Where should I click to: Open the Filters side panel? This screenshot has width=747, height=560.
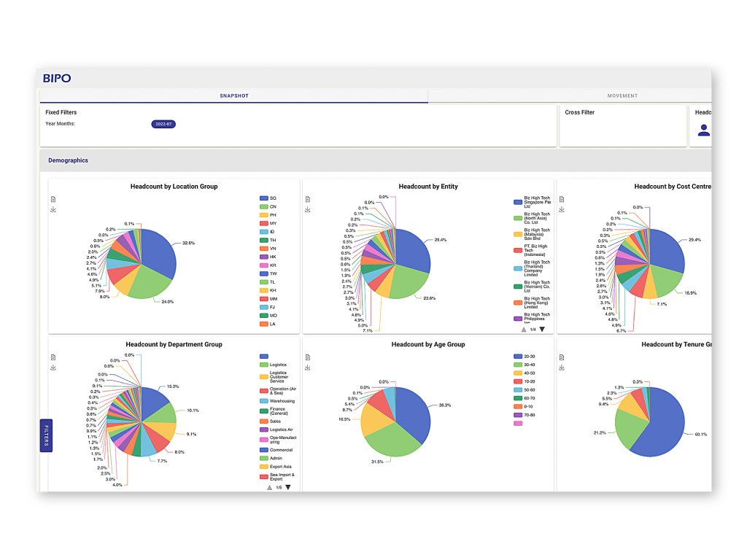click(x=46, y=435)
